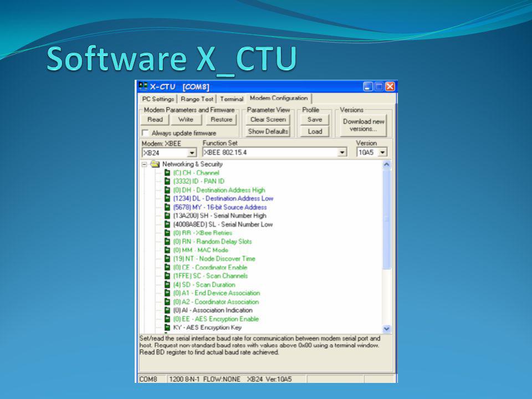The image size is (532, 399).
Task: Click the X-CTU application icon in title bar
Action: click(143, 86)
